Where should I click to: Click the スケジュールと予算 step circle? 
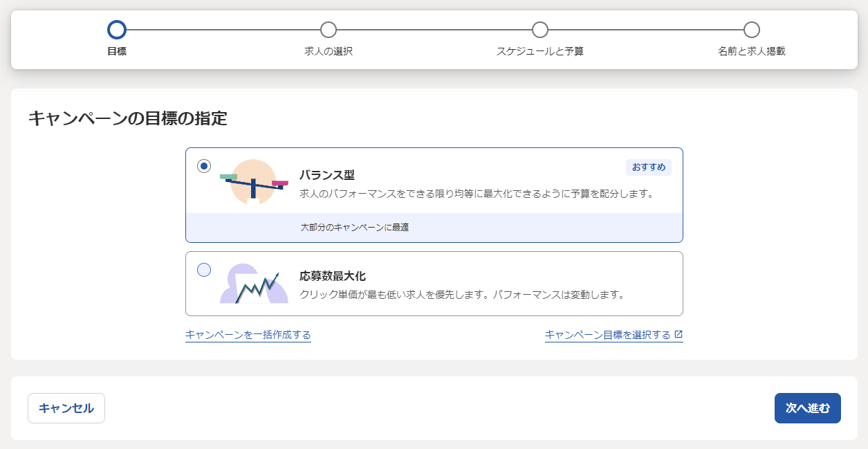coord(540,30)
